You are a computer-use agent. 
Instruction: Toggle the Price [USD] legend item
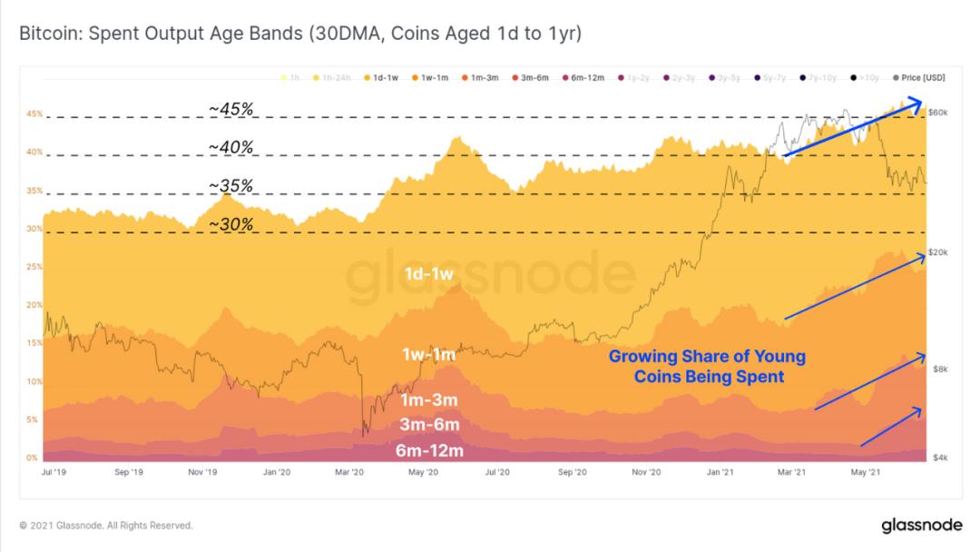coord(918,78)
